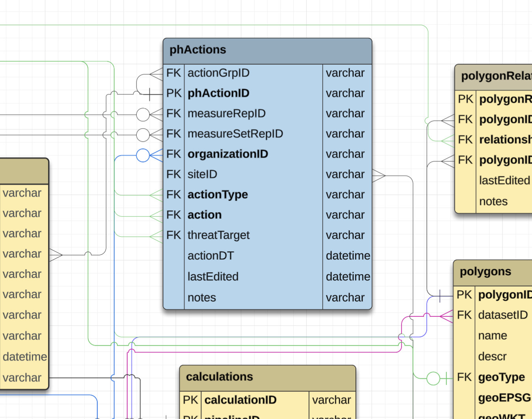Click datetime type of phActions lastEdited row
Viewport: 532px width, 419px height.
(x=348, y=277)
